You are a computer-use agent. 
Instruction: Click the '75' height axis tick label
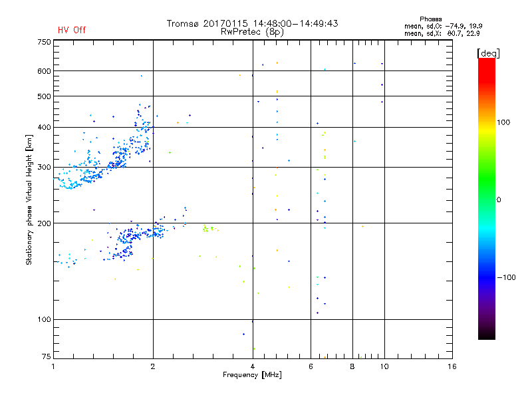(47, 356)
